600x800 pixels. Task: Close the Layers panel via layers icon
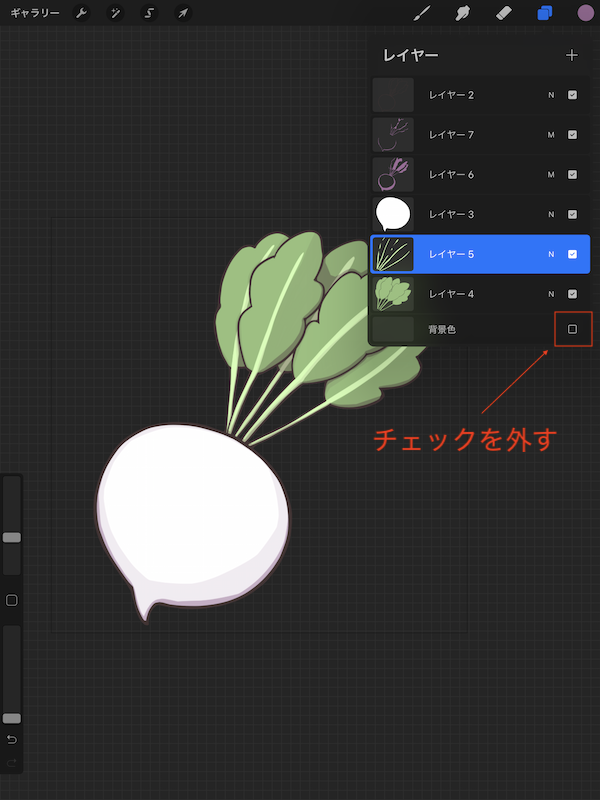coord(545,14)
